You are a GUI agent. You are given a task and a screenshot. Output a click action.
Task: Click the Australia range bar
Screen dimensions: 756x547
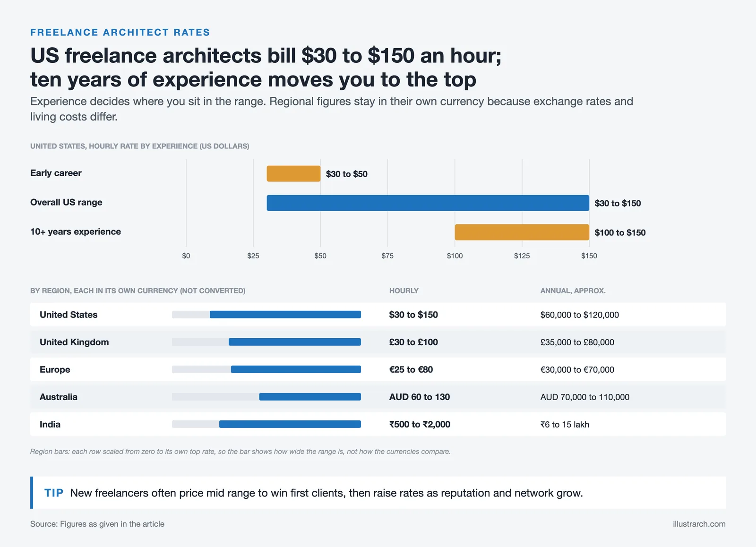310,397
